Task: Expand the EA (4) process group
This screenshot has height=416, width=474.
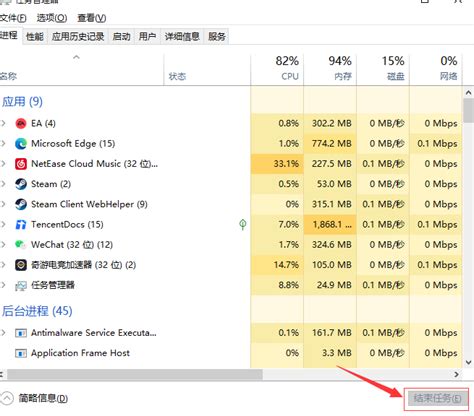Action: pyautogui.click(x=4, y=124)
